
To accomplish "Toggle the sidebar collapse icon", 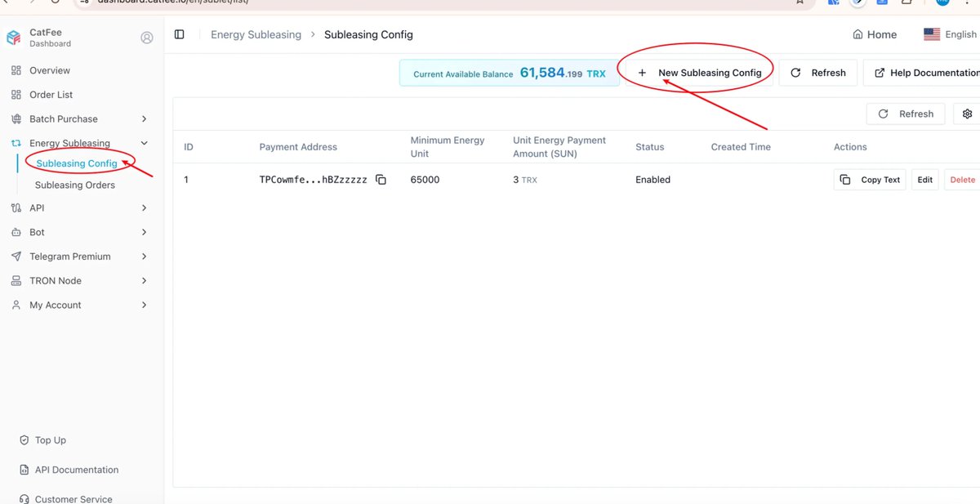I will click(x=180, y=34).
